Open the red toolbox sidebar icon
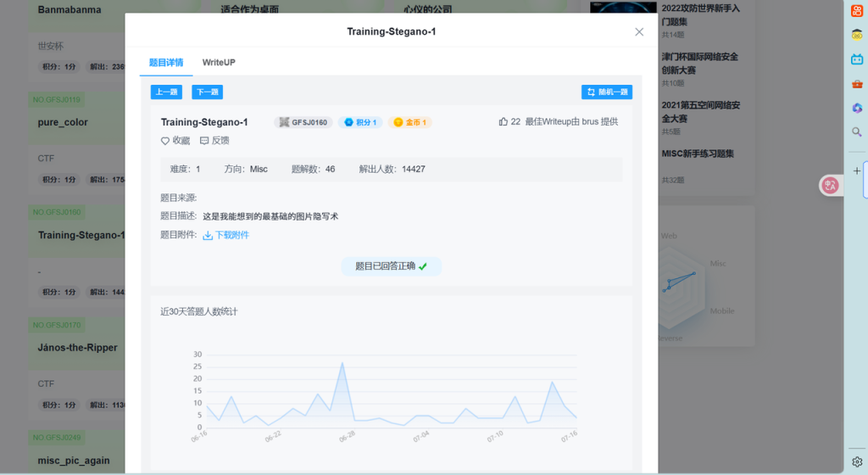The width and height of the screenshot is (868, 475). [857, 83]
